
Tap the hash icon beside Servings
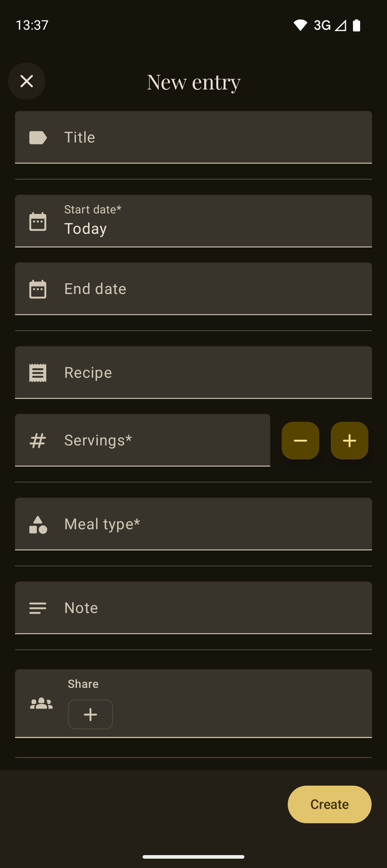(x=38, y=440)
